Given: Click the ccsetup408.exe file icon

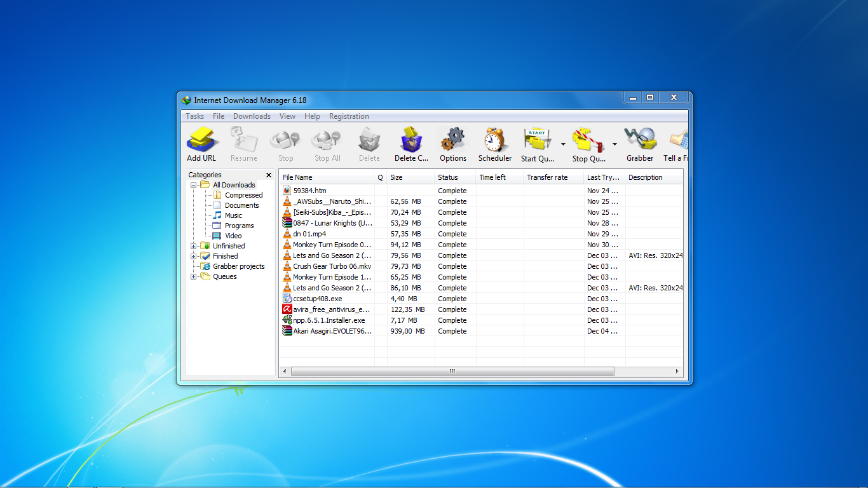Looking at the screenshot, I should point(287,299).
